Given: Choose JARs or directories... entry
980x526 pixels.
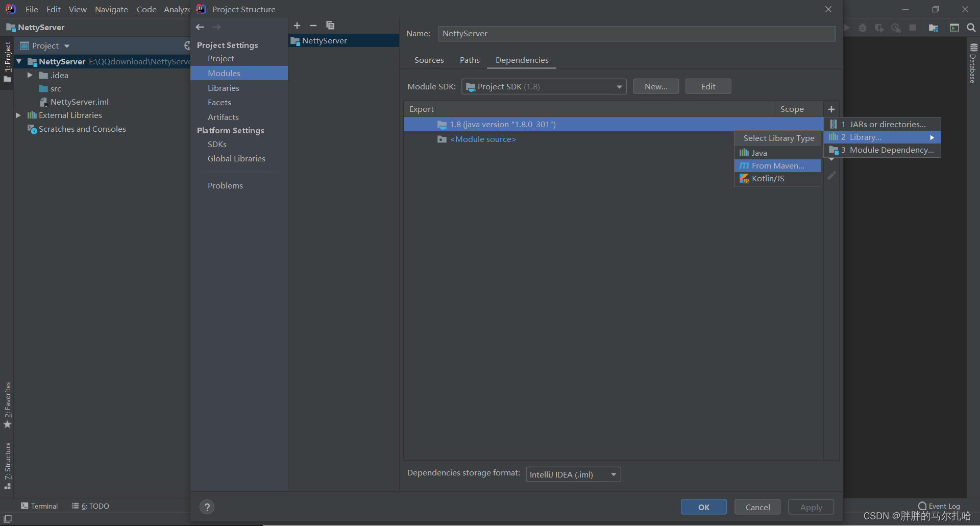Looking at the screenshot, I should pos(883,125).
